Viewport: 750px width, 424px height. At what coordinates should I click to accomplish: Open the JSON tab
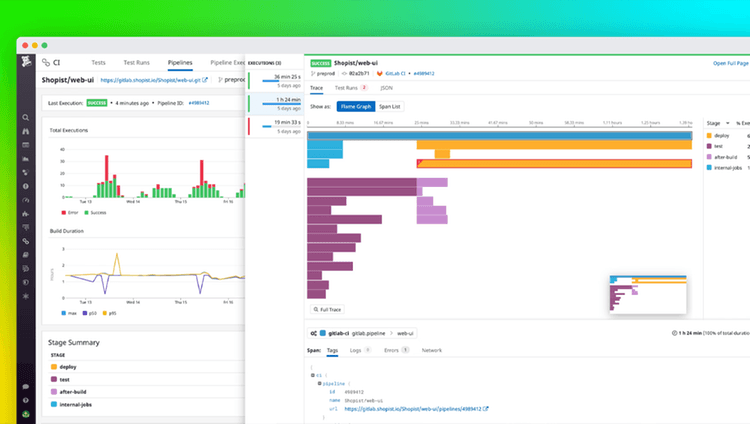pos(386,88)
